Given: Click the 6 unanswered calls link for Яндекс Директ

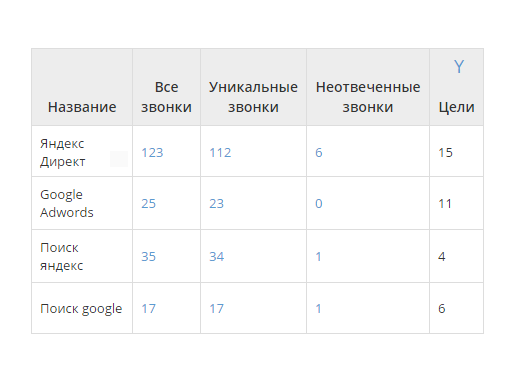Looking at the screenshot, I should tap(319, 153).
